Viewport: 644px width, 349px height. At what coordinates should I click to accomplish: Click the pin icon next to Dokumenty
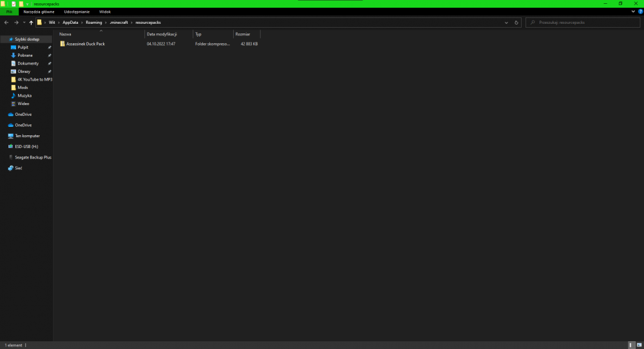[x=50, y=64]
